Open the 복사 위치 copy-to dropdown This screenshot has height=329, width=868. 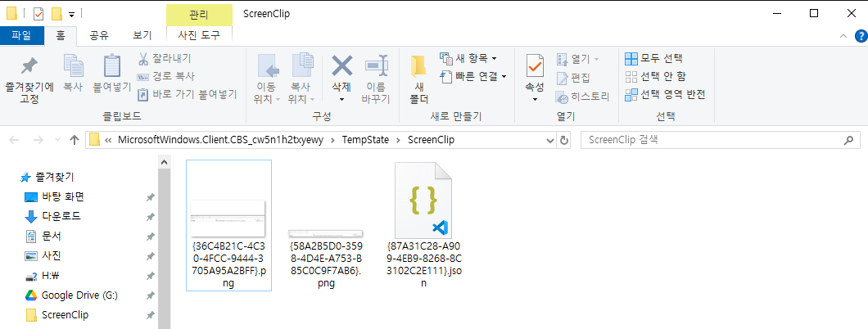click(x=302, y=79)
